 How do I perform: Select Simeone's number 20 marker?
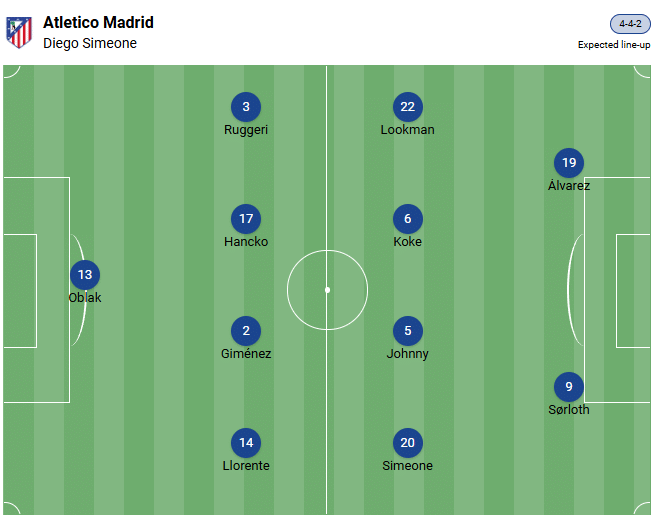pyautogui.click(x=407, y=443)
